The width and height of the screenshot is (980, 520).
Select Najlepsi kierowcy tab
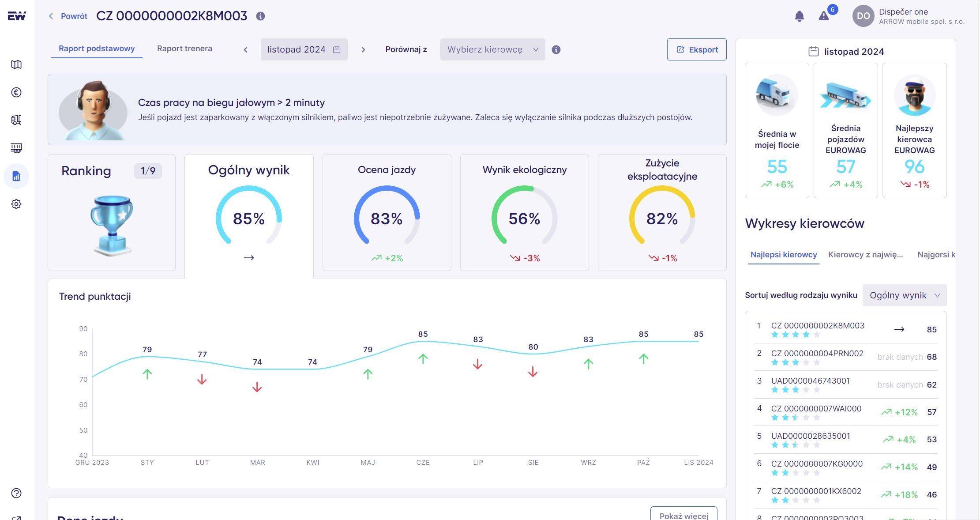click(784, 255)
